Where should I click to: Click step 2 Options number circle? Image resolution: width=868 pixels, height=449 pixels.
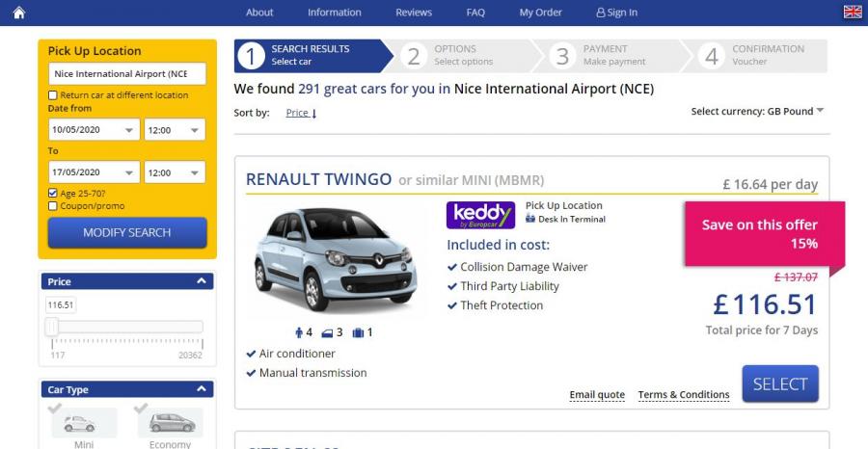point(414,56)
